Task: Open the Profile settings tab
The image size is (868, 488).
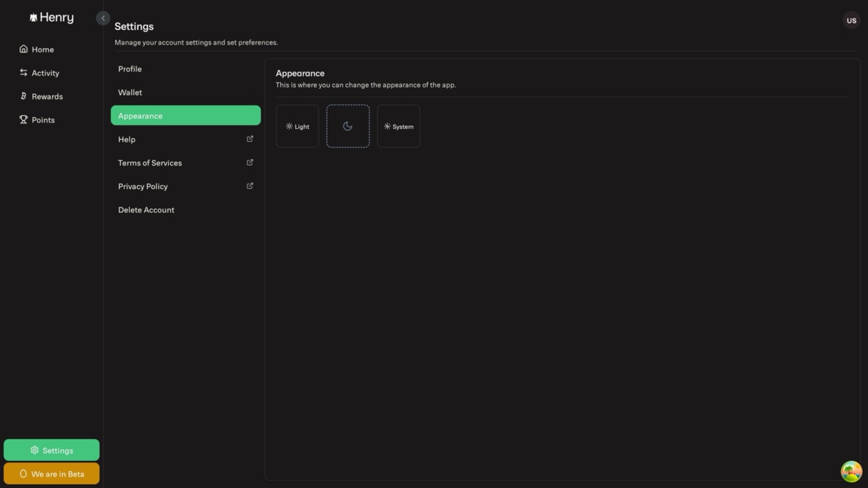Action: [130, 69]
